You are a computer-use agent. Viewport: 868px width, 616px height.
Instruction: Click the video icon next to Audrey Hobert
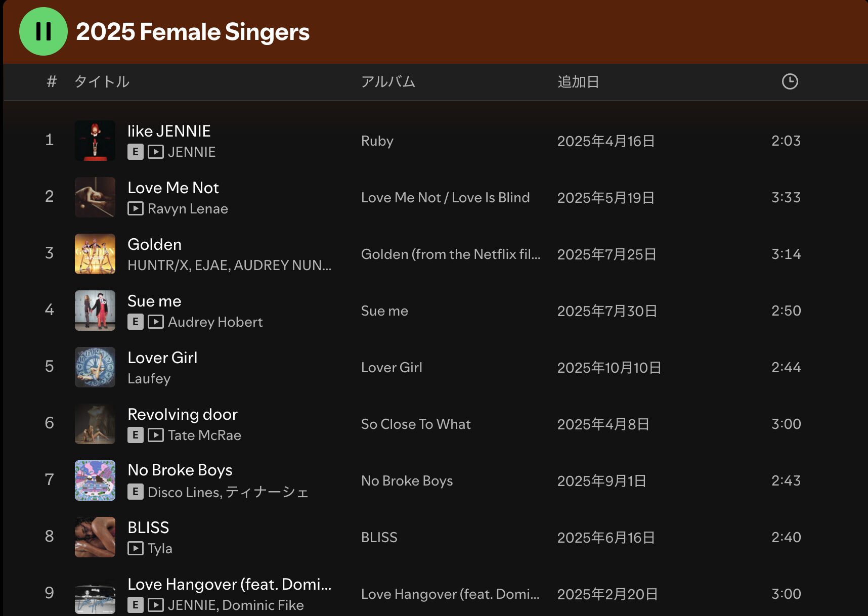(x=156, y=322)
